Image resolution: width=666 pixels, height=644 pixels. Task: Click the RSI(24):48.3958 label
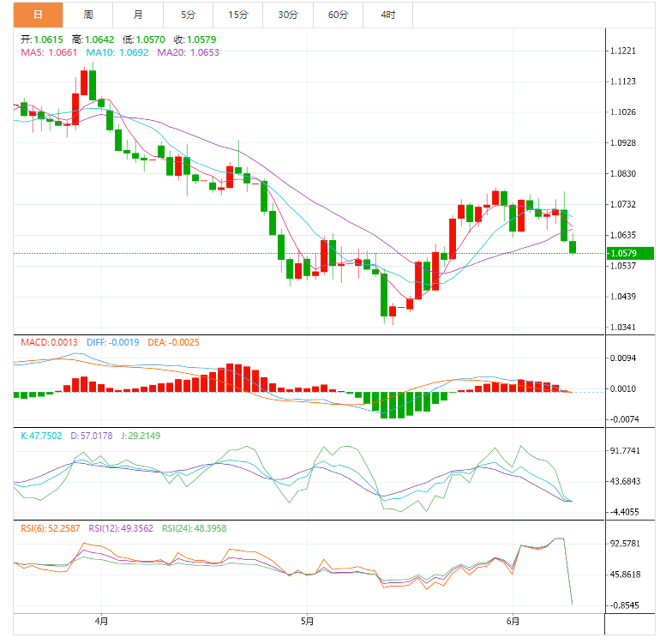point(194,528)
